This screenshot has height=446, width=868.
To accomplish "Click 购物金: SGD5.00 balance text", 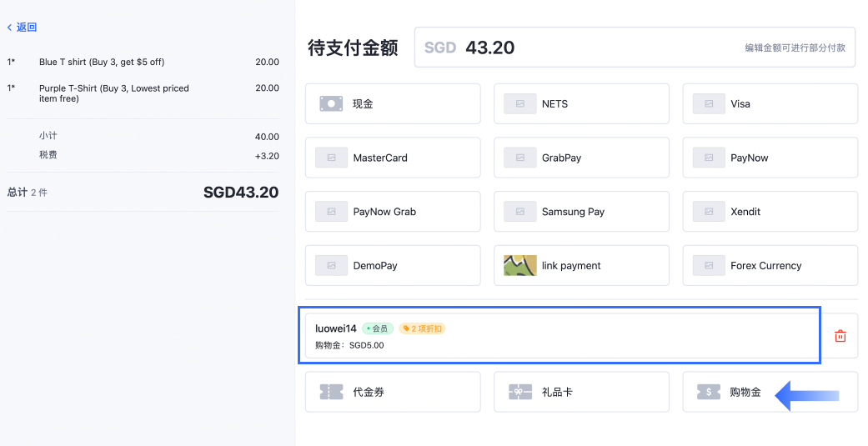I will click(349, 345).
